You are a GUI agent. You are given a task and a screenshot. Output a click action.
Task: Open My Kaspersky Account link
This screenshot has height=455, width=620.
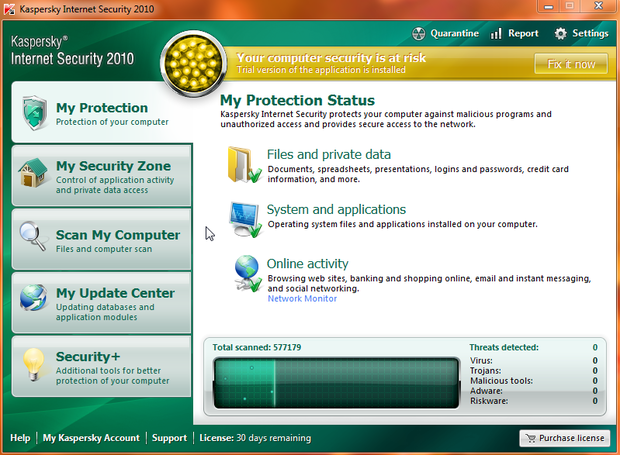[x=91, y=438]
